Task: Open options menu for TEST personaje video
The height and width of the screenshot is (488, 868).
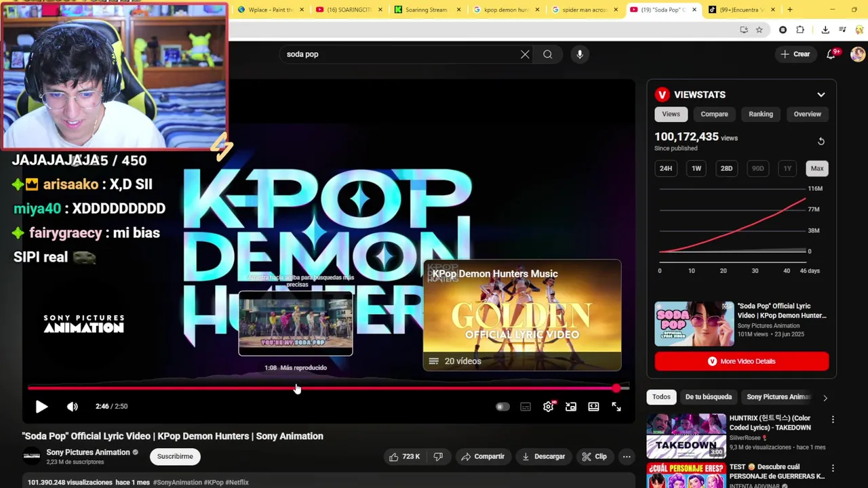Action: (x=833, y=468)
